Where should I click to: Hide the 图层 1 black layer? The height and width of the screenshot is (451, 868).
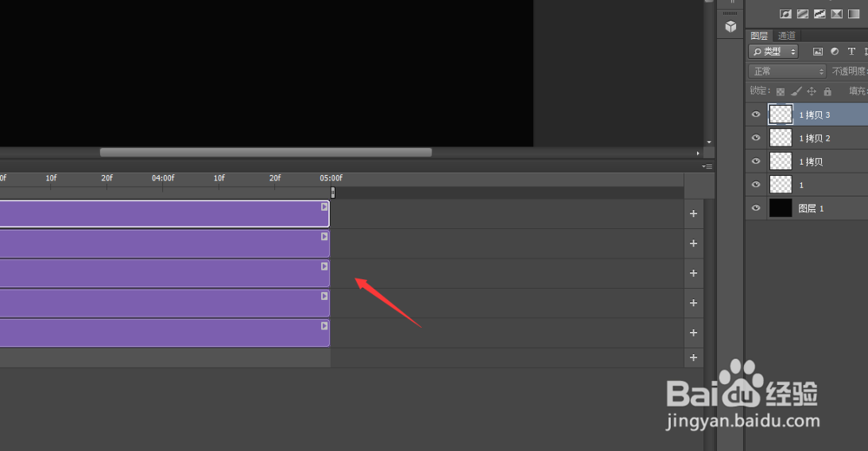click(756, 208)
